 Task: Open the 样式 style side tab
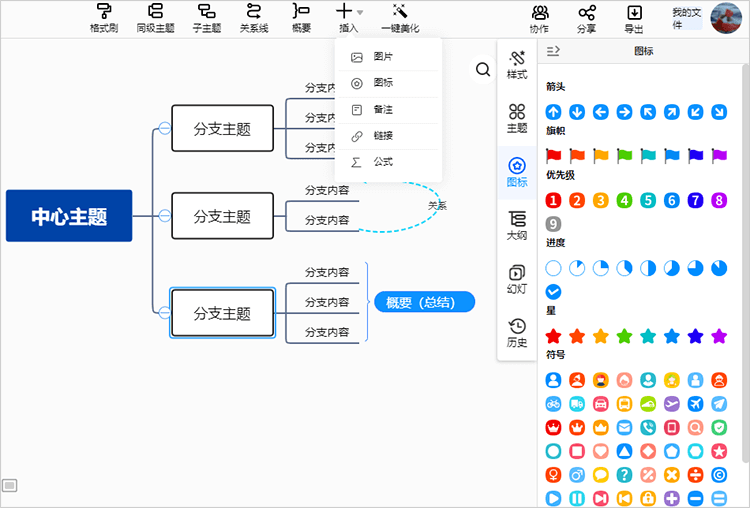(517, 65)
